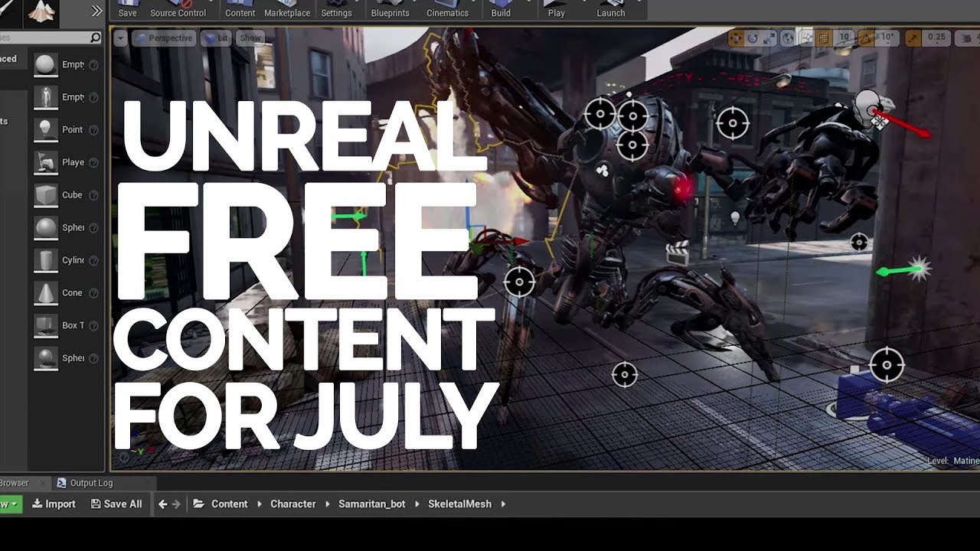The width and height of the screenshot is (980, 551).
Task: Select the Empty Character humanoid icon
Action: [46, 97]
